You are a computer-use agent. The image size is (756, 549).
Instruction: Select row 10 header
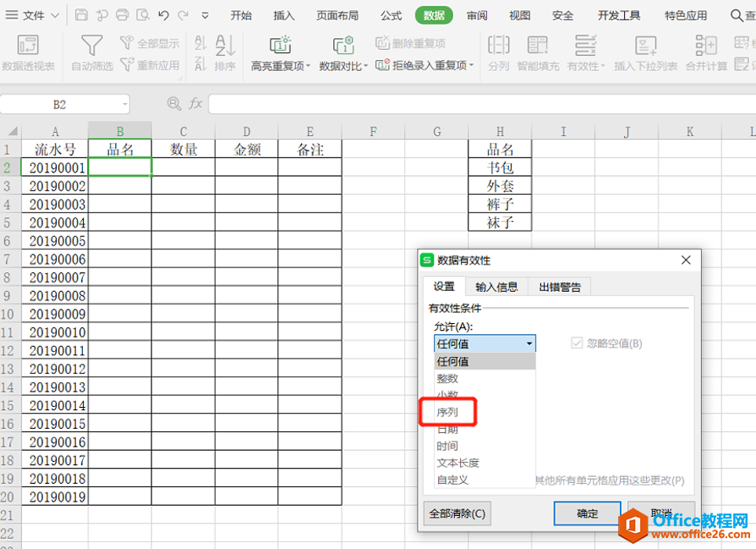8,314
